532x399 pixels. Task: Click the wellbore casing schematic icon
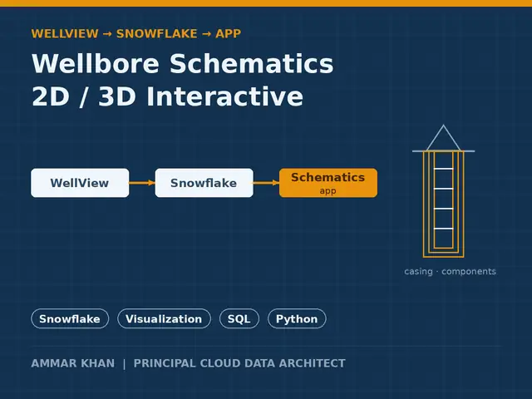coord(443,191)
